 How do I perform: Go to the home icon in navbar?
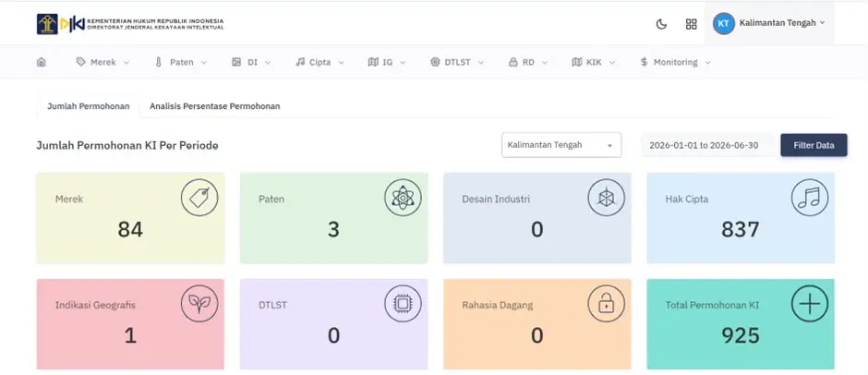(x=41, y=62)
